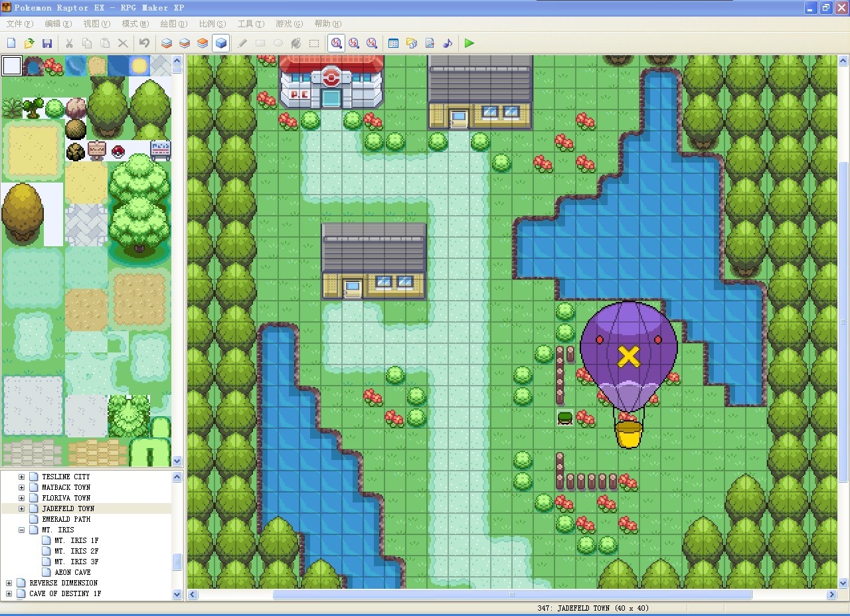Screen dimensions: 850x616
Task: Open the 工具(T) menu
Action: coord(250,24)
